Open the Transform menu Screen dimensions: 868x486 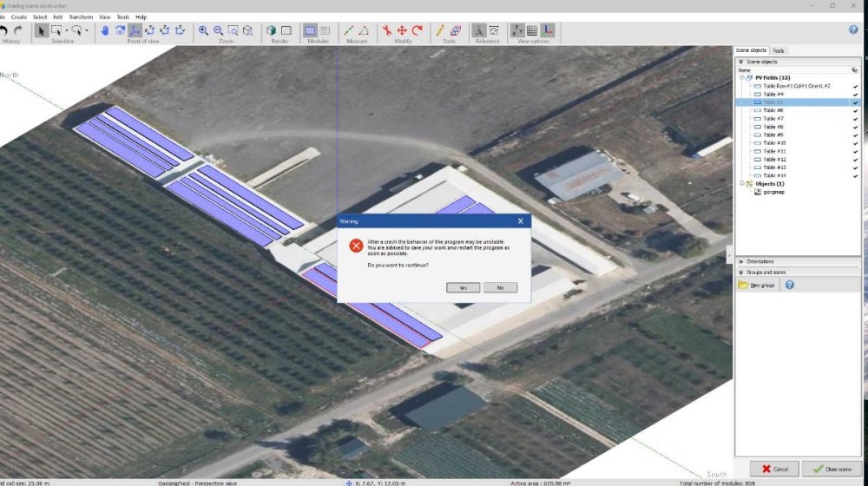coord(80,16)
